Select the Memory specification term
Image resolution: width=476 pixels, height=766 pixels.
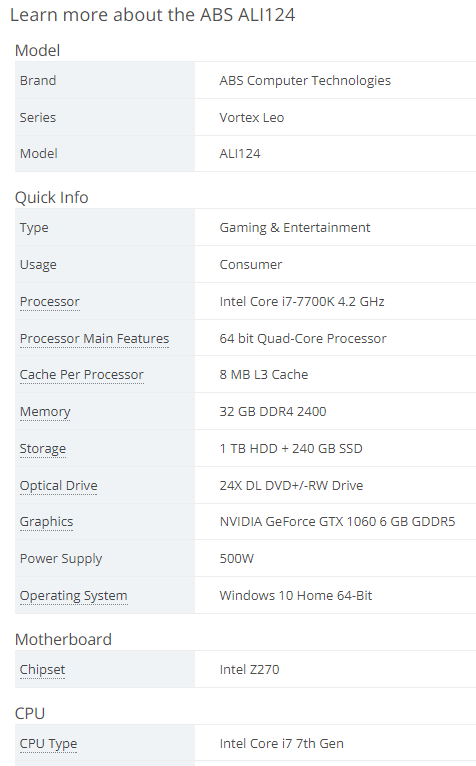click(x=45, y=412)
